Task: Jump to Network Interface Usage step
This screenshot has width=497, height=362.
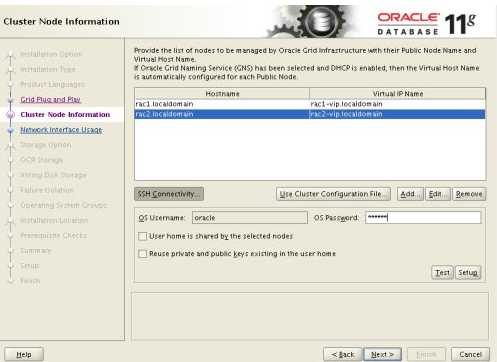Action: [x=61, y=130]
